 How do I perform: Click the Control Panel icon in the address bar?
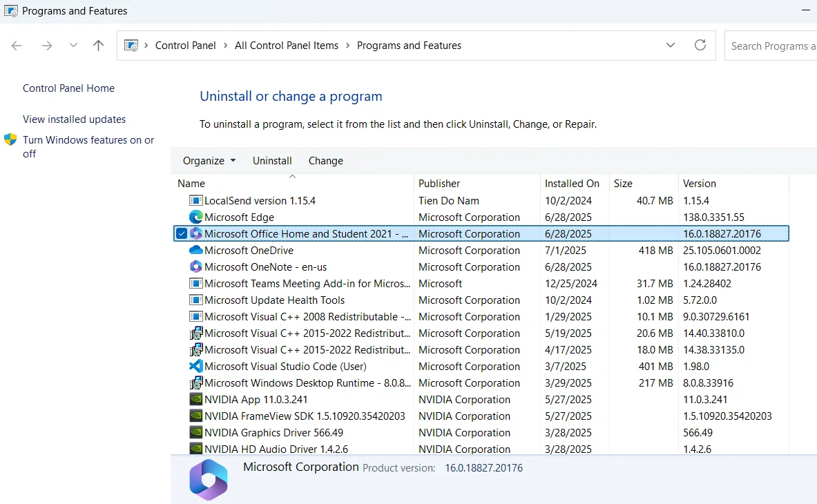point(130,45)
